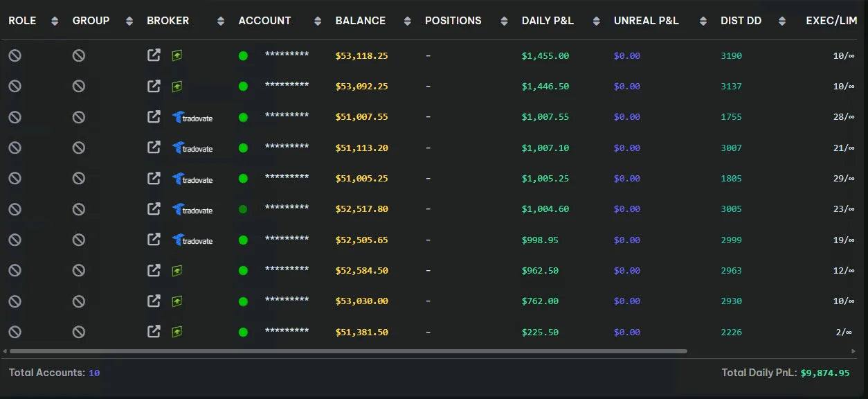Click Tradovate logo in $51,007.55 row

(192, 118)
